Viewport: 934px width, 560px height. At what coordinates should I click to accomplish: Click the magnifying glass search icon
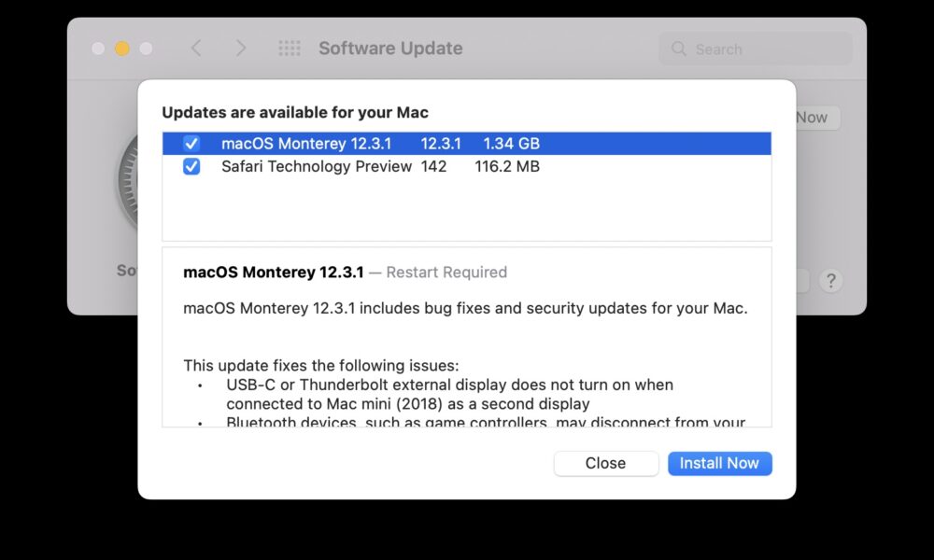pyautogui.click(x=678, y=49)
